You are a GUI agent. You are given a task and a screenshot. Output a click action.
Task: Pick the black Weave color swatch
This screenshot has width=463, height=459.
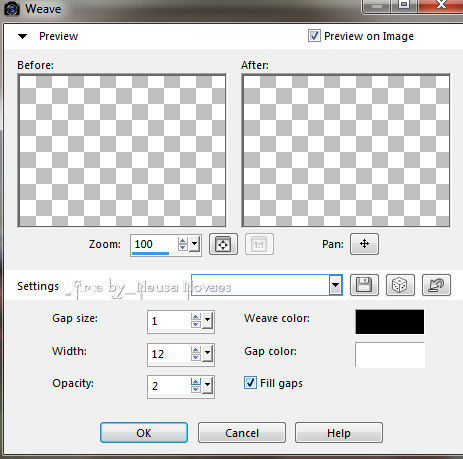(390, 322)
